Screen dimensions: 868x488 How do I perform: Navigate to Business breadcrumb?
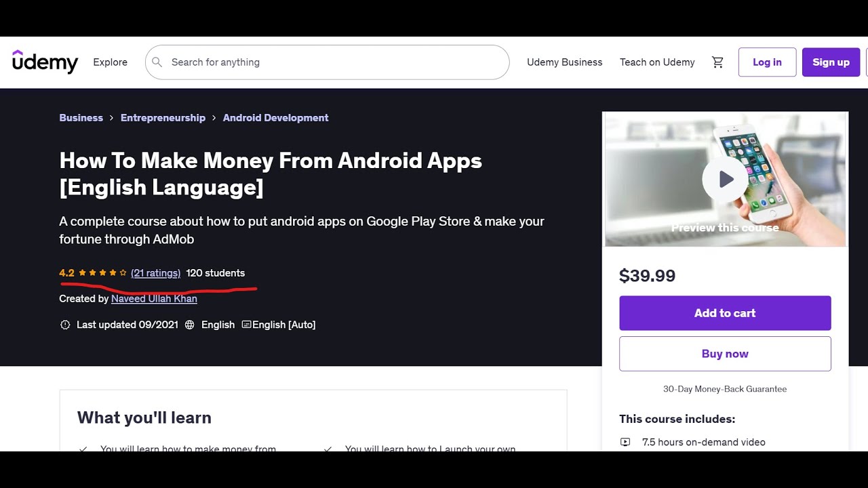tap(81, 118)
